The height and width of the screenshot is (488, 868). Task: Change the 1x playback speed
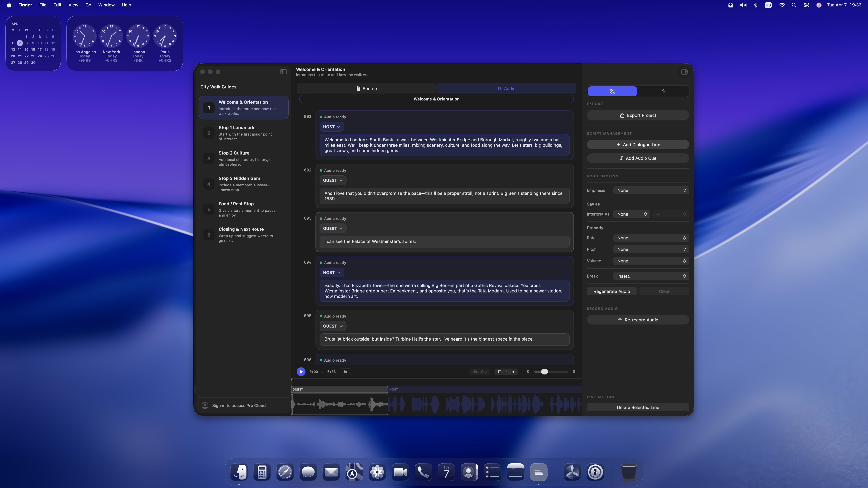click(x=345, y=372)
